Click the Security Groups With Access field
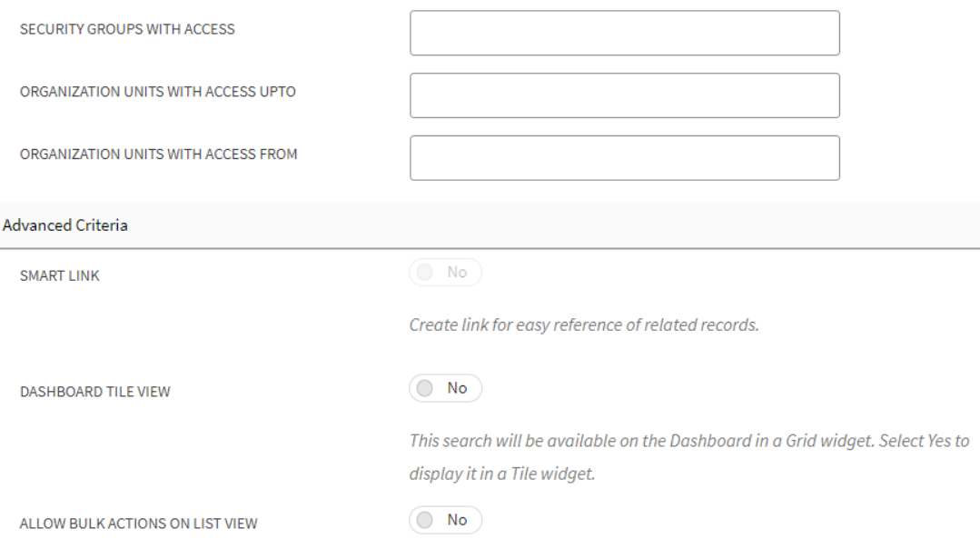This screenshot has width=980, height=559. 624,33
